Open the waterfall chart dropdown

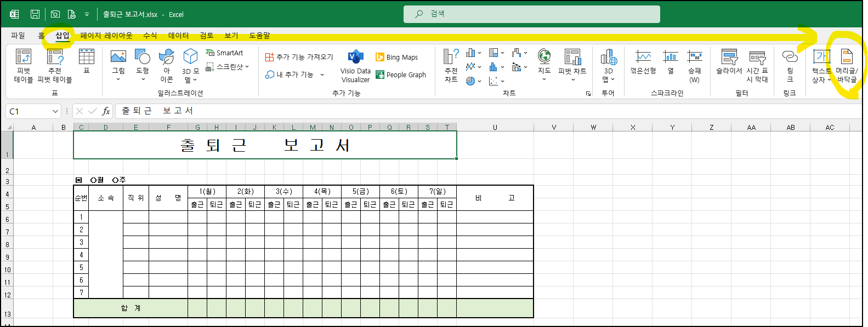click(520, 53)
